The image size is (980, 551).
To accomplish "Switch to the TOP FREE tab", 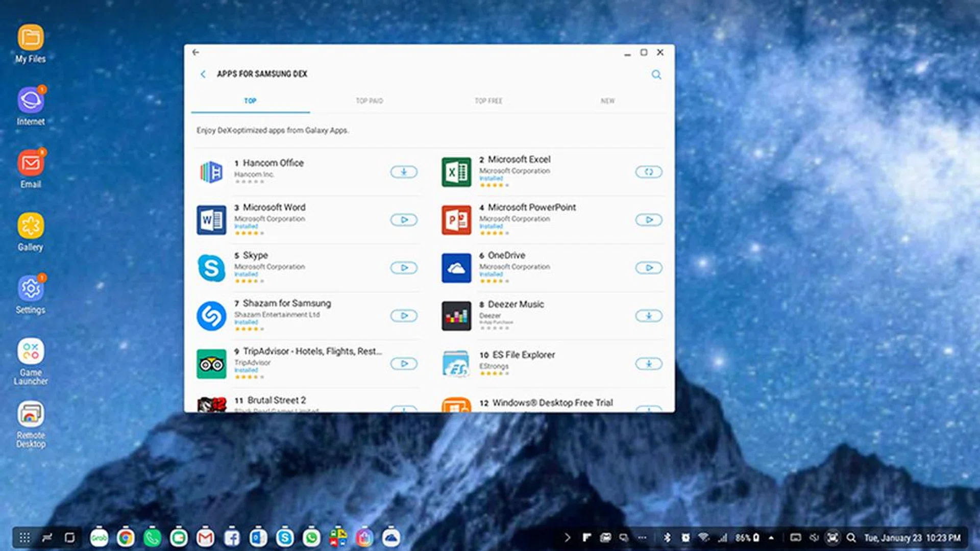I will [488, 101].
